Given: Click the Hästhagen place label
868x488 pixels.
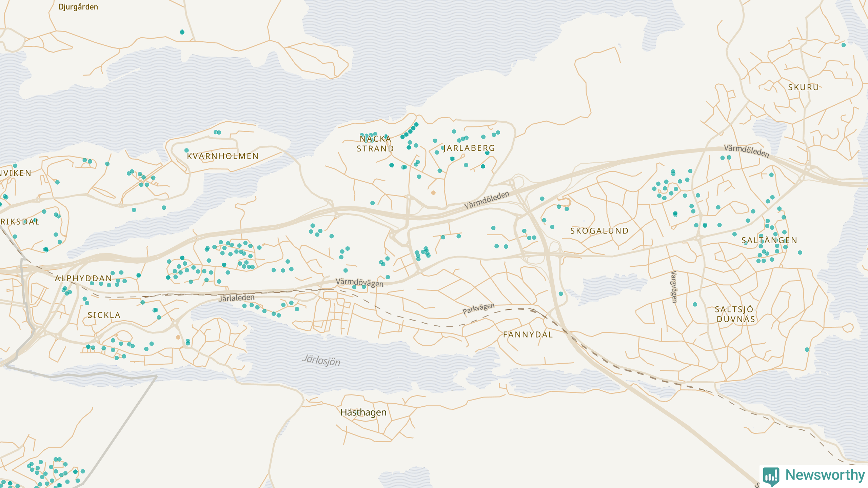Looking at the screenshot, I should (x=363, y=412).
